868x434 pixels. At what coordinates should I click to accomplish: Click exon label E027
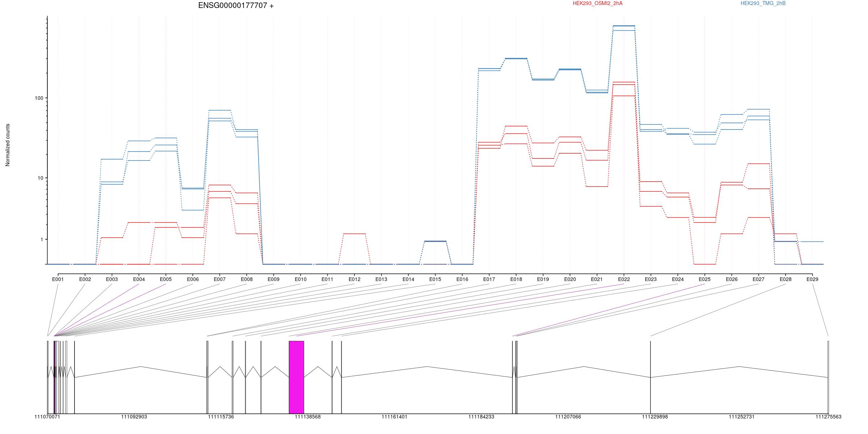[x=758, y=279]
